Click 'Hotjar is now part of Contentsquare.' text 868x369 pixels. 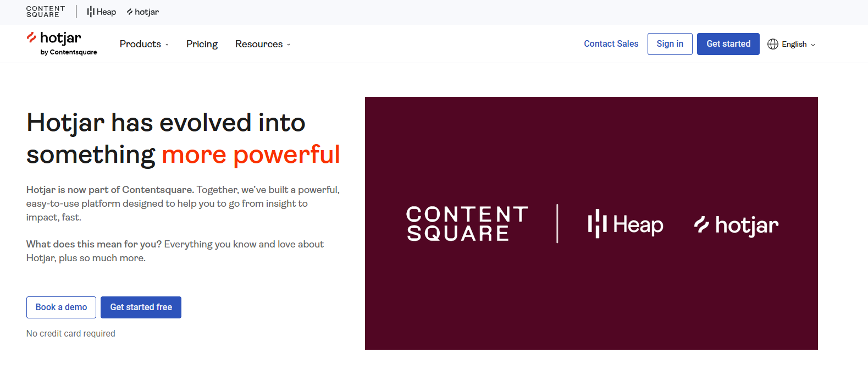(110, 190)
